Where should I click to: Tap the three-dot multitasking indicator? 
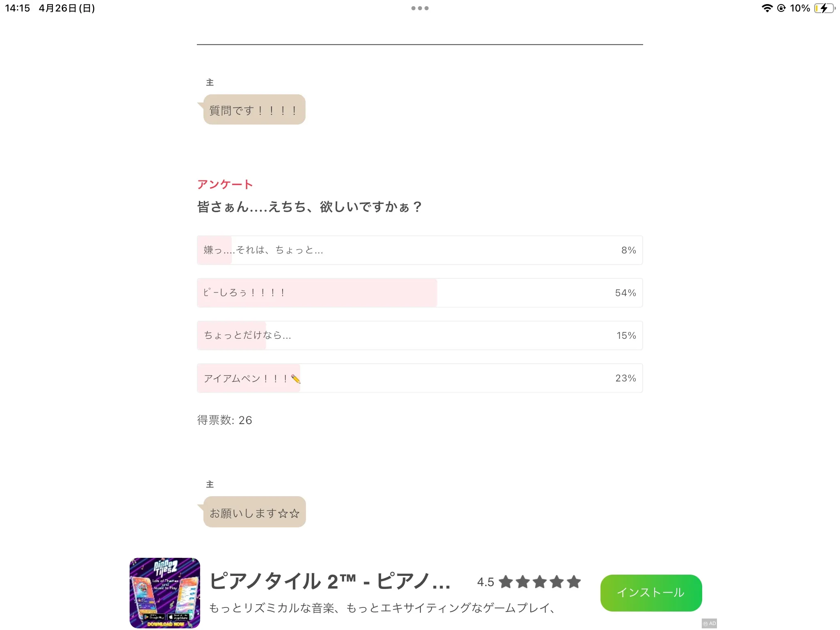420,8
